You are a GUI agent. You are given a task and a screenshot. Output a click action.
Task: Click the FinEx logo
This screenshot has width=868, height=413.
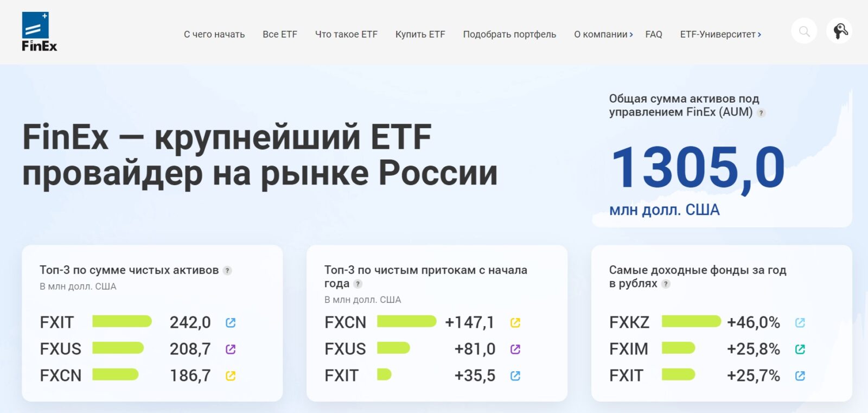point(39,31)
